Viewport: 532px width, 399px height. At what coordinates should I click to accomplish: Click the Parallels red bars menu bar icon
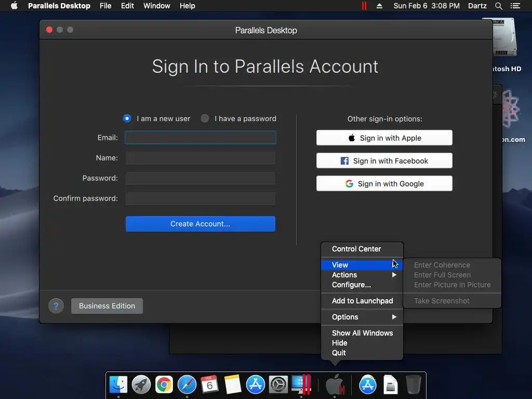tap(364, 6)
